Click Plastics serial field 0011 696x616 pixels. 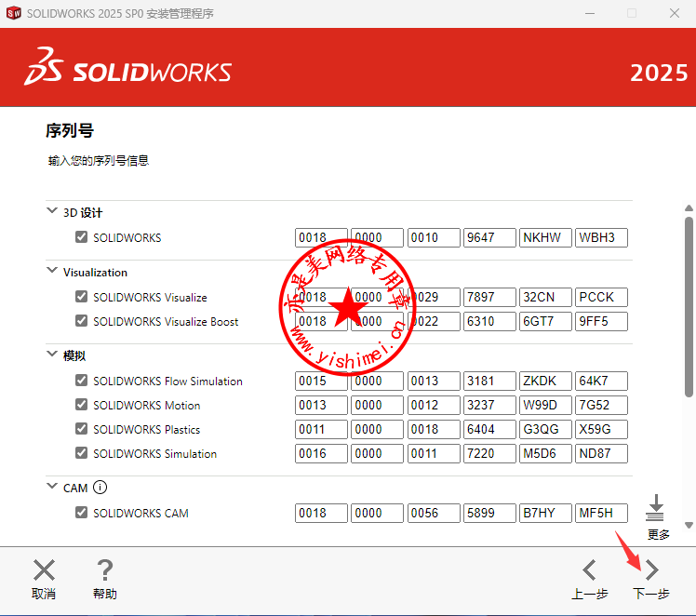pyautogui.click(x=321, y=429)
